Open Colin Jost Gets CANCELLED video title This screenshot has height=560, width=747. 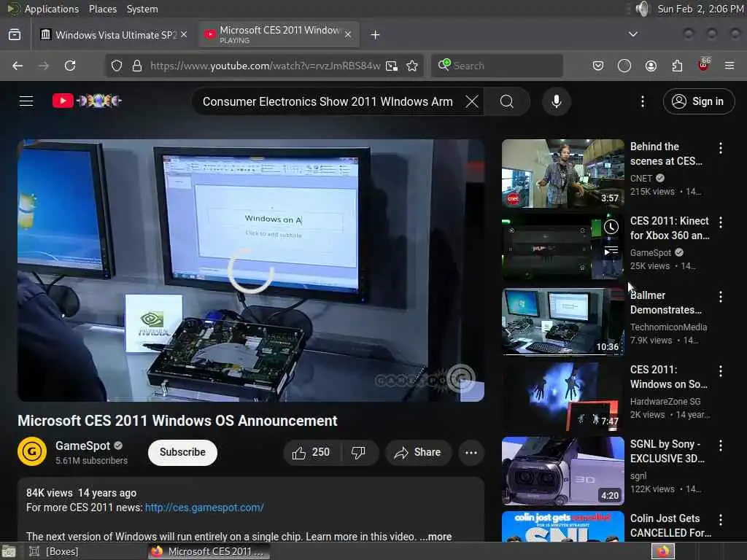click(x=670, y=525)
